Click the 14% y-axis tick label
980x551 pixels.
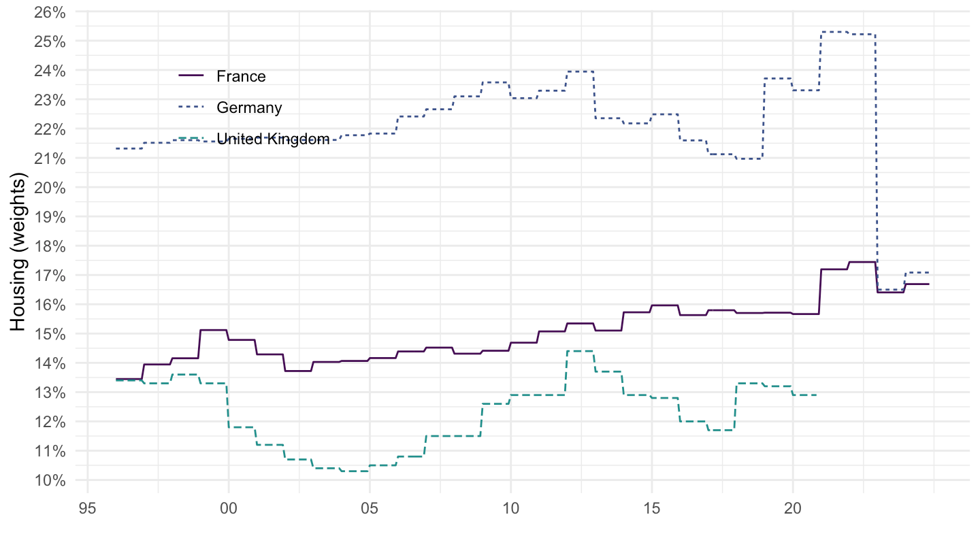point(50,363)
